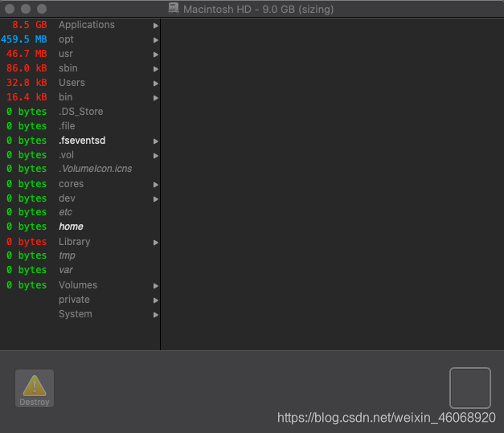Select the .fseventsd folder name
504x433 pixels.
click(x=82, y=141)
